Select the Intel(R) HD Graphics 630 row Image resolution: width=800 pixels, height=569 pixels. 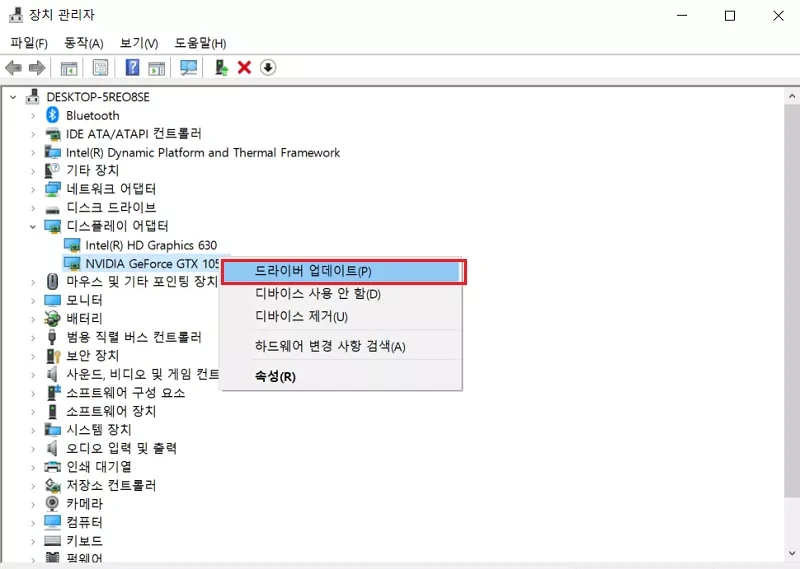pyautogui.click(x=151, y=245)
